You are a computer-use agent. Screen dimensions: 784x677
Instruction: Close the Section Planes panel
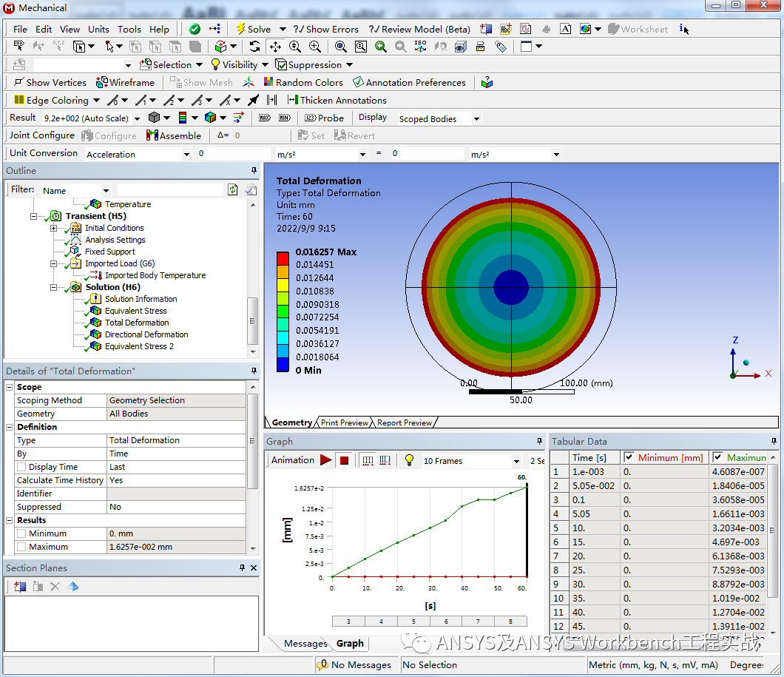point(254,567)
